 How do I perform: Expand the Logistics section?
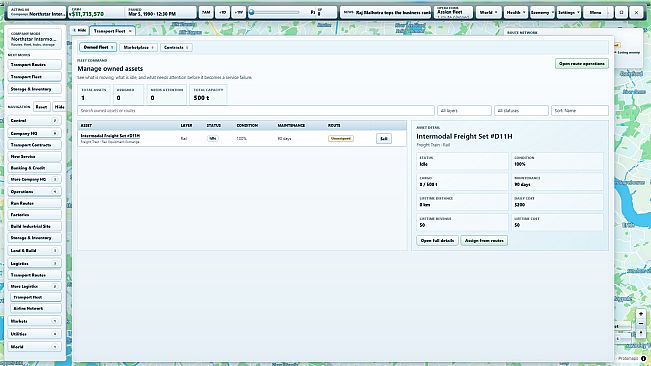point(34,264)
